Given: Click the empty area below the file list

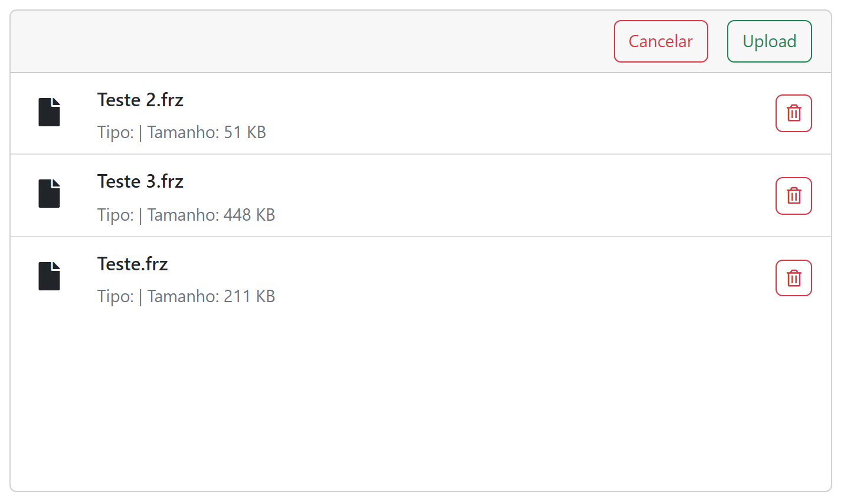Looking at the screenshot, I should click(420, 401).
